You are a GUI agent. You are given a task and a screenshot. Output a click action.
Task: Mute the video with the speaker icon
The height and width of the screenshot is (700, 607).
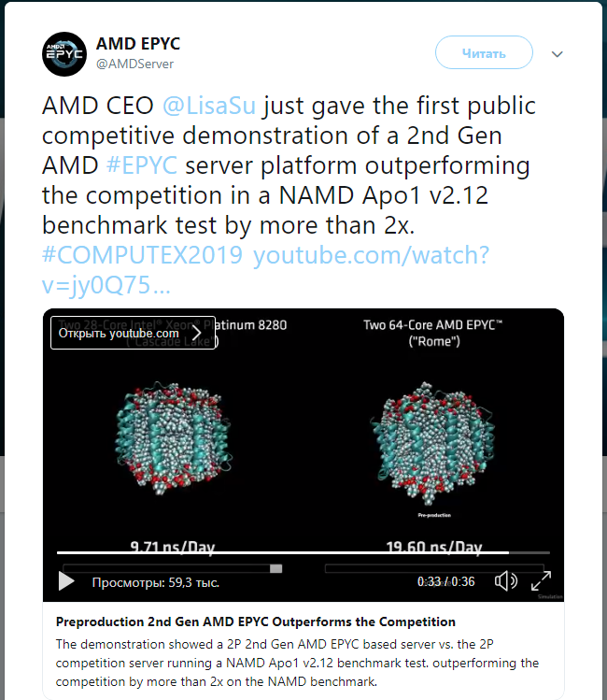coord(505,581)
